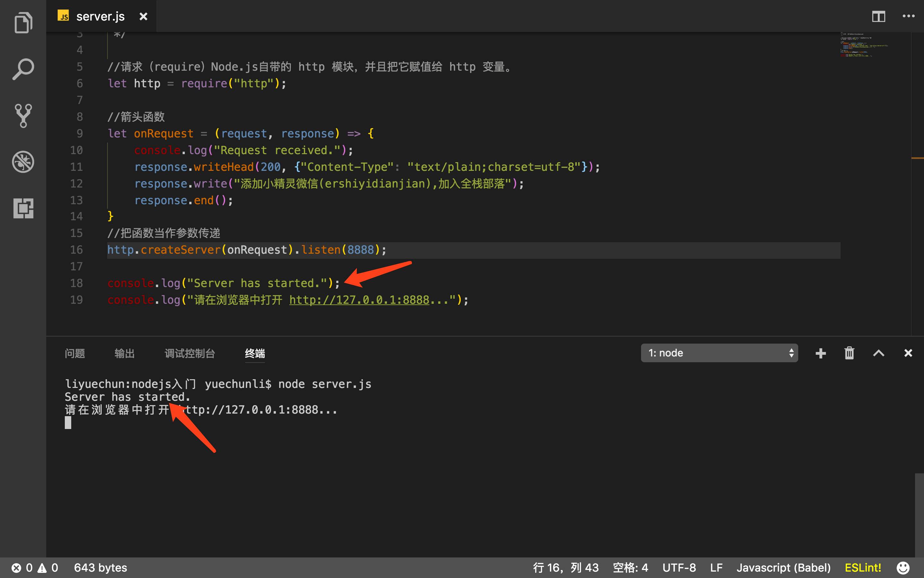The image size is (924, 578).
Task: Click line number 16 in the gutter
Action: 76,250
